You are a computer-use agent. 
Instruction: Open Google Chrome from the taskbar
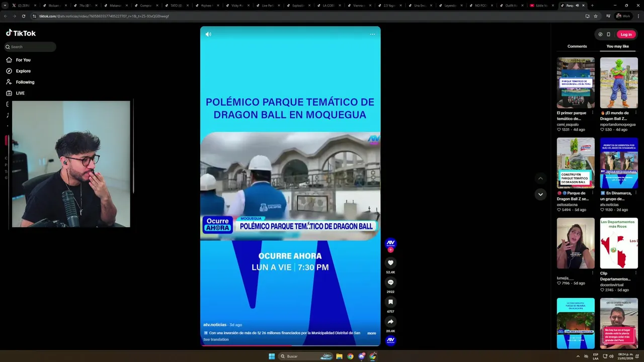click(x=351, y=356)
